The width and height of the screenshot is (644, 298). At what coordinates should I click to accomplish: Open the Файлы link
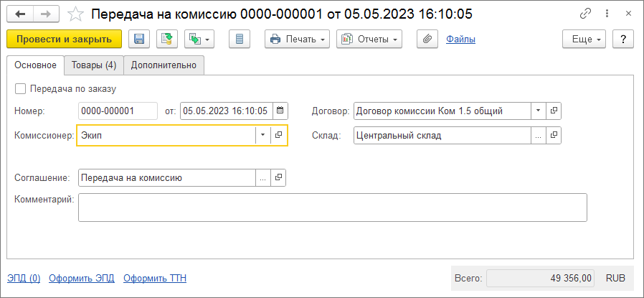461,39
